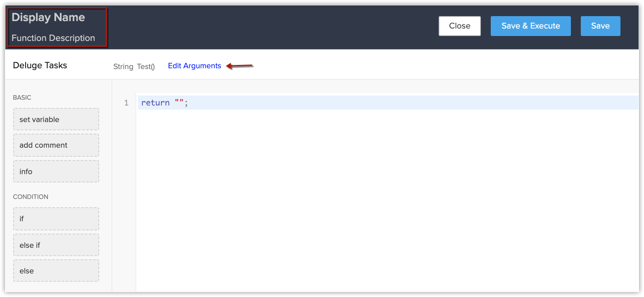Screen dimensions: 644x297
Task: Open the Edit Arguments link
Action: coord(195,66)
